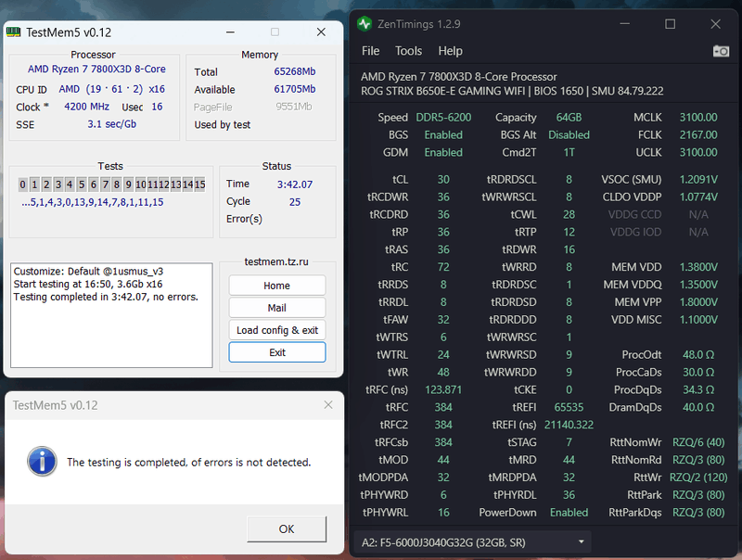Click the Exit button in TestMem5

276,352
